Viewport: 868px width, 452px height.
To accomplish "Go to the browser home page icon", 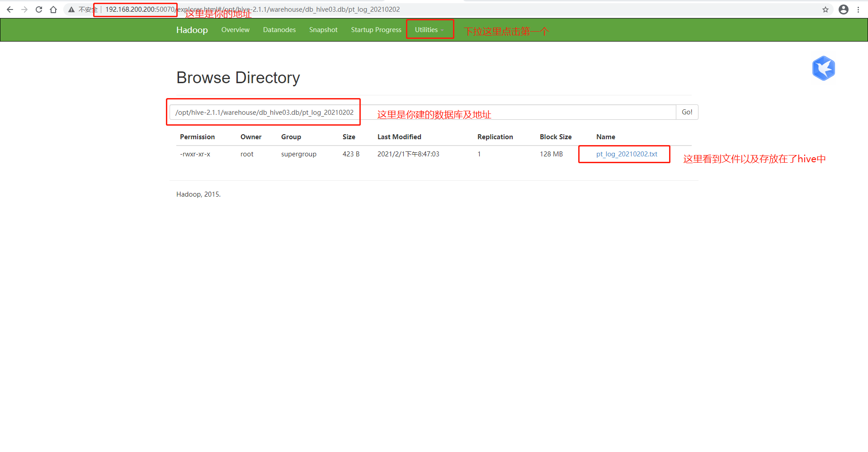I will [53, 9].
